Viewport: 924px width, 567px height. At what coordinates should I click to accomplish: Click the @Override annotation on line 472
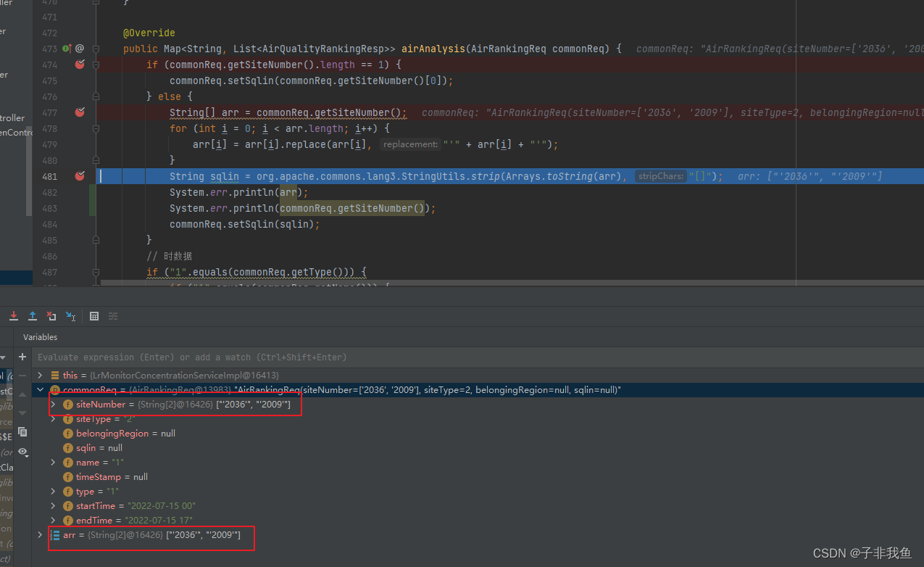coord(149,33)
